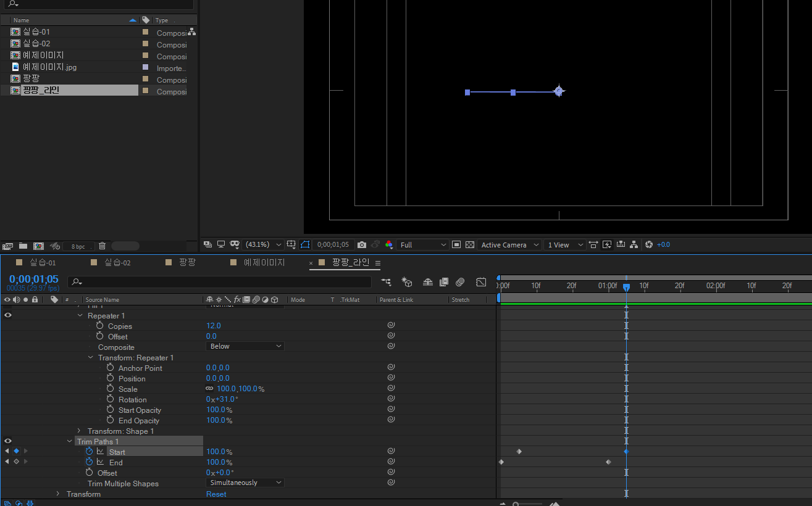Expand the layer Transform group
The image size is (812, 506).
click(x=58, y=494)
